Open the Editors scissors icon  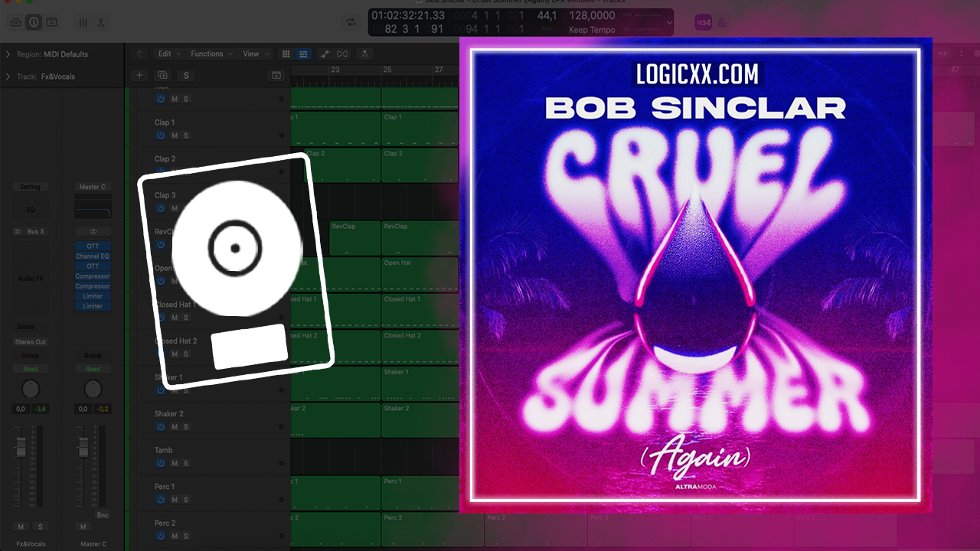click(x=100, y=23)
